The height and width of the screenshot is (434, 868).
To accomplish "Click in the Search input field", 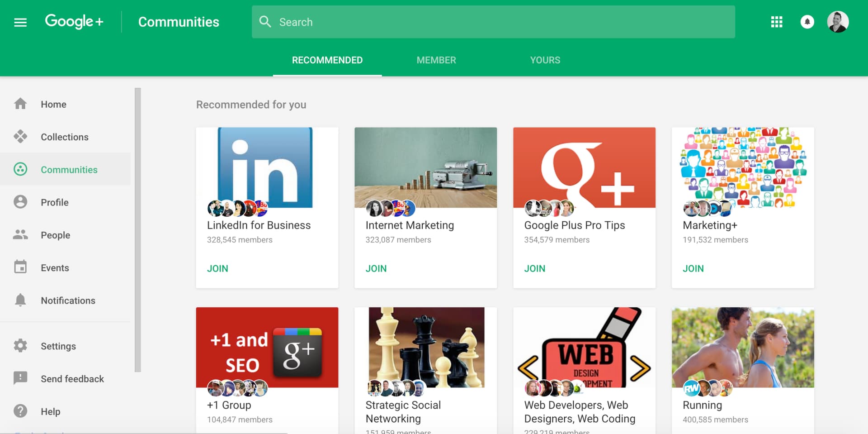I will [497, 22].
